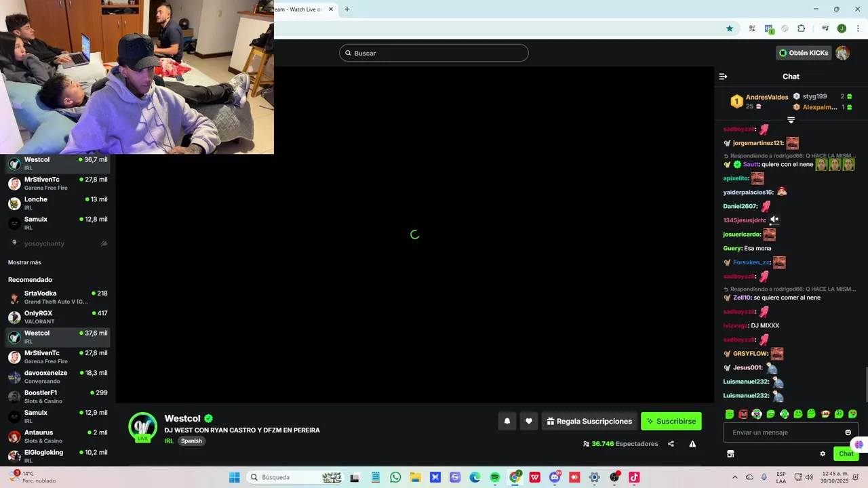
Task: Follow Westcol with the heart icon
Action: 529,421
